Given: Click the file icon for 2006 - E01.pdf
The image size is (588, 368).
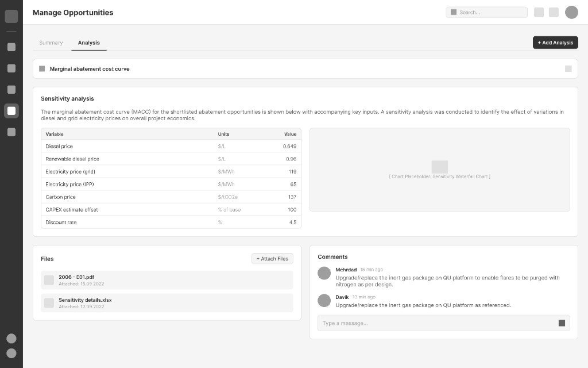Looking at the screenshot, I should click(49, 280).
